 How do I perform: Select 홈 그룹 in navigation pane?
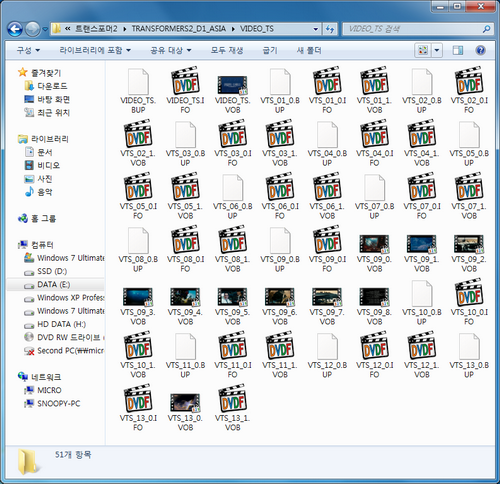tap(44, 219)
